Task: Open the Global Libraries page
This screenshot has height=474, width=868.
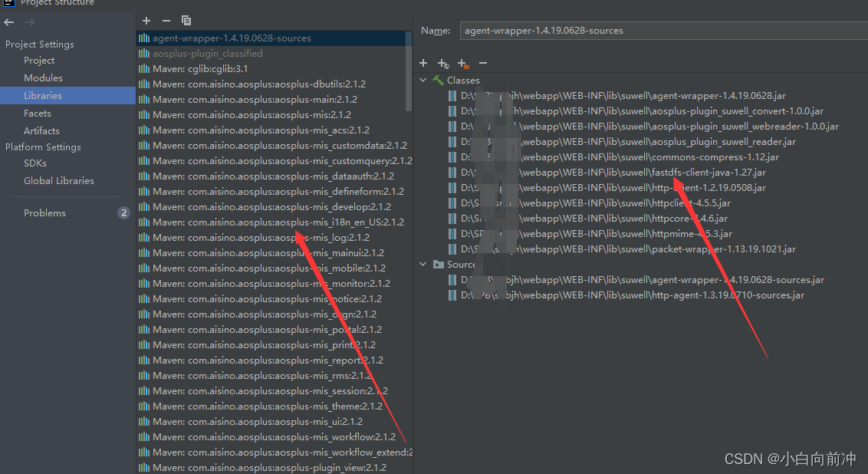Action: (59, 180)
